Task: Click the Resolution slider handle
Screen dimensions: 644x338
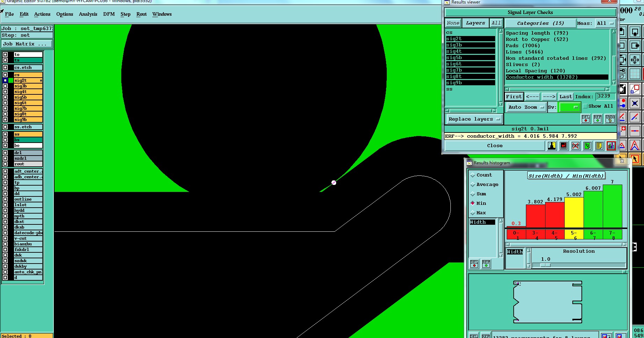Action: tap(545, 265)
